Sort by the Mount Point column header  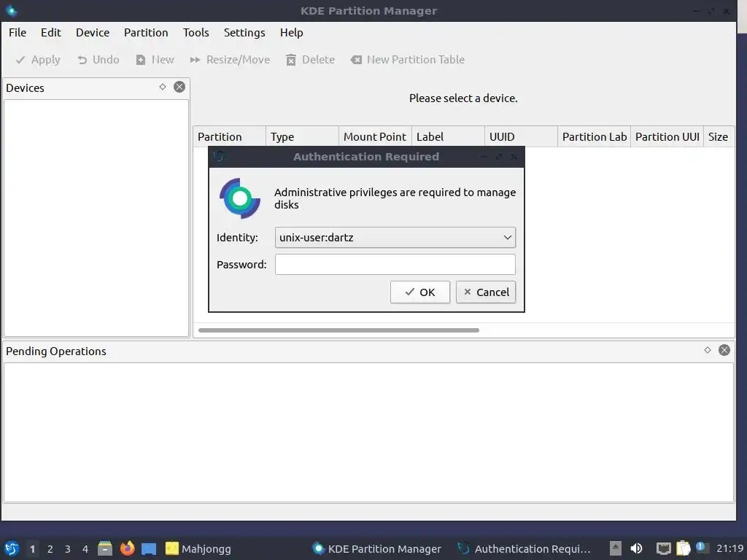pyautogui.click(x=375, y=136)
